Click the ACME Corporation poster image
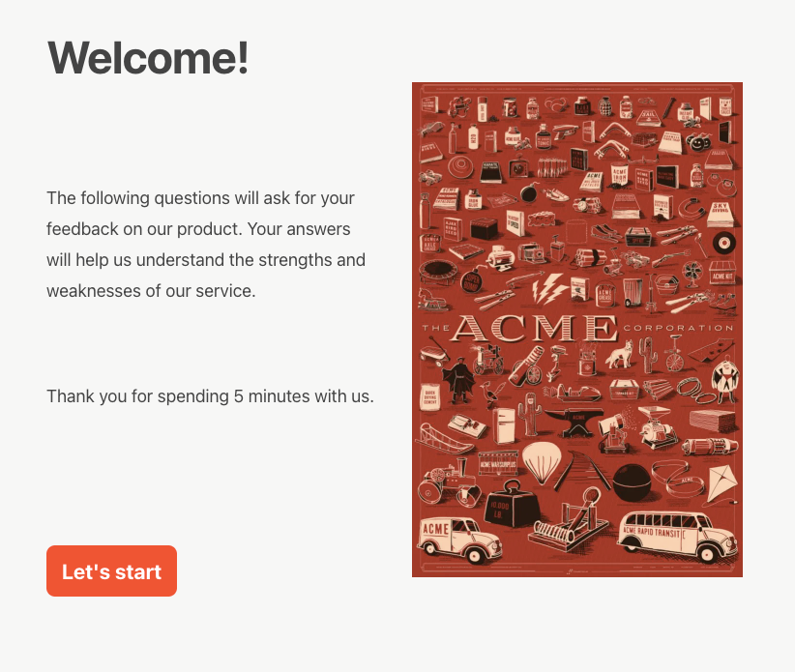This screenshot has width=795, height=672. click(x=577, y=331)
